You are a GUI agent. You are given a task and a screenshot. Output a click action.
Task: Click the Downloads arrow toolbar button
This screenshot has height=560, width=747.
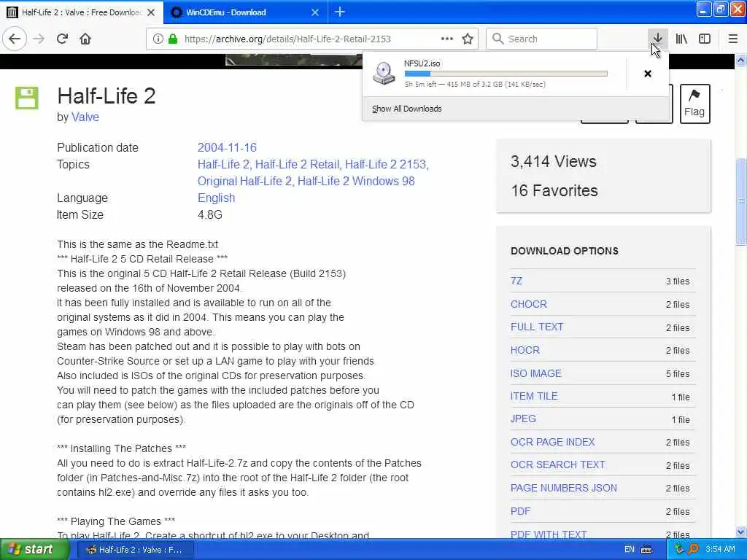(x=657, y=39)
